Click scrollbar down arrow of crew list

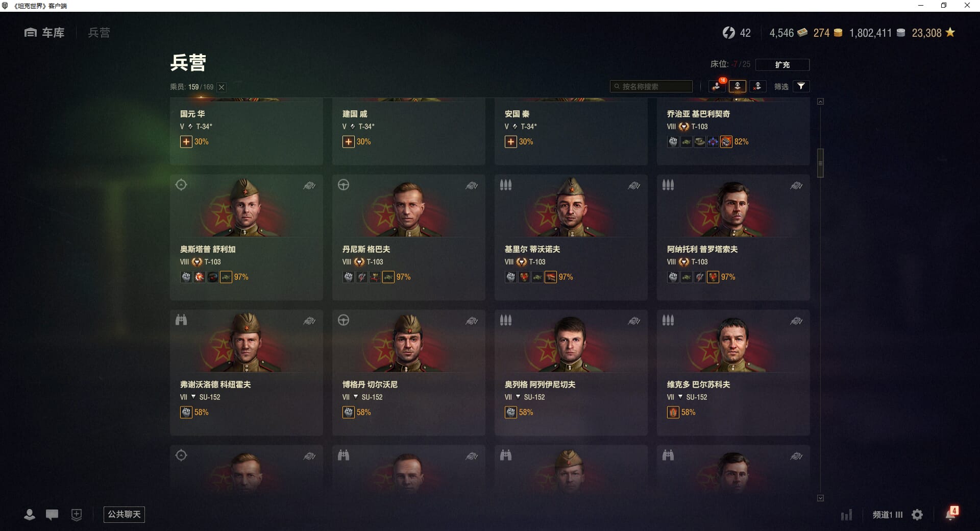pos(820,498)
